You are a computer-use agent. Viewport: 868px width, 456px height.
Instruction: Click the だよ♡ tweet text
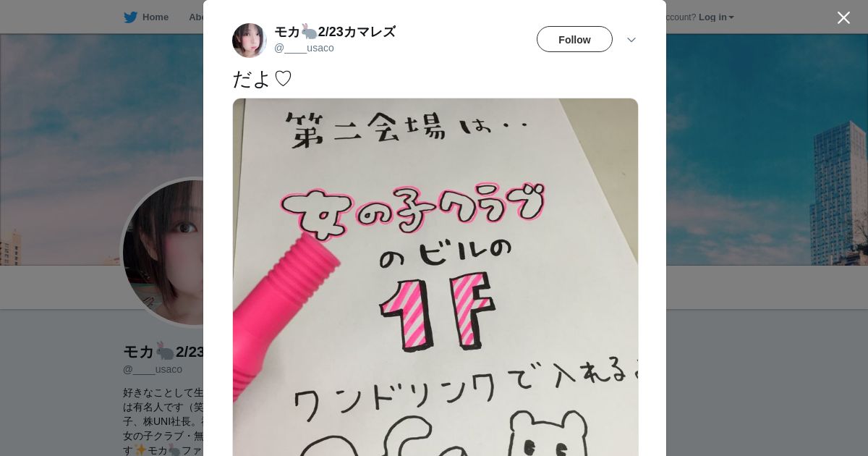(263, 78)
